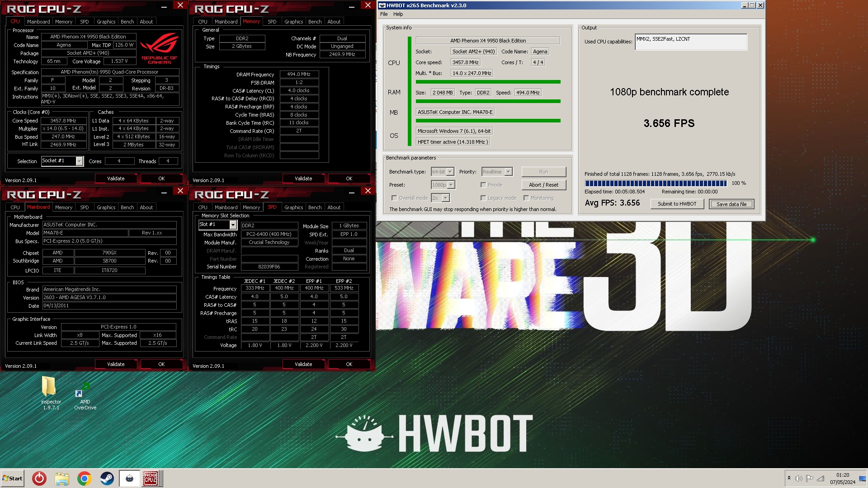Open Steam from the taskbar

tap(107, 479)
